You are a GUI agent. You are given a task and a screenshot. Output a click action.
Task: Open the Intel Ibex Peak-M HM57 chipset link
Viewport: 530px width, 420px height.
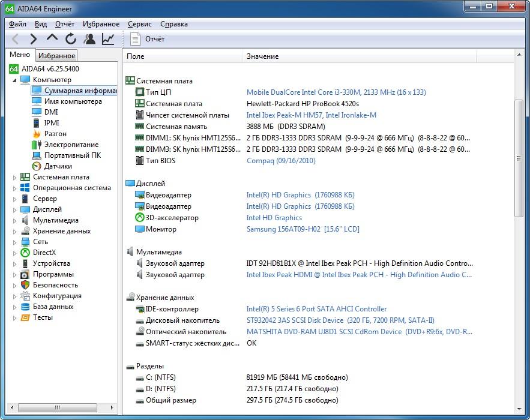(x=311, y=115)
